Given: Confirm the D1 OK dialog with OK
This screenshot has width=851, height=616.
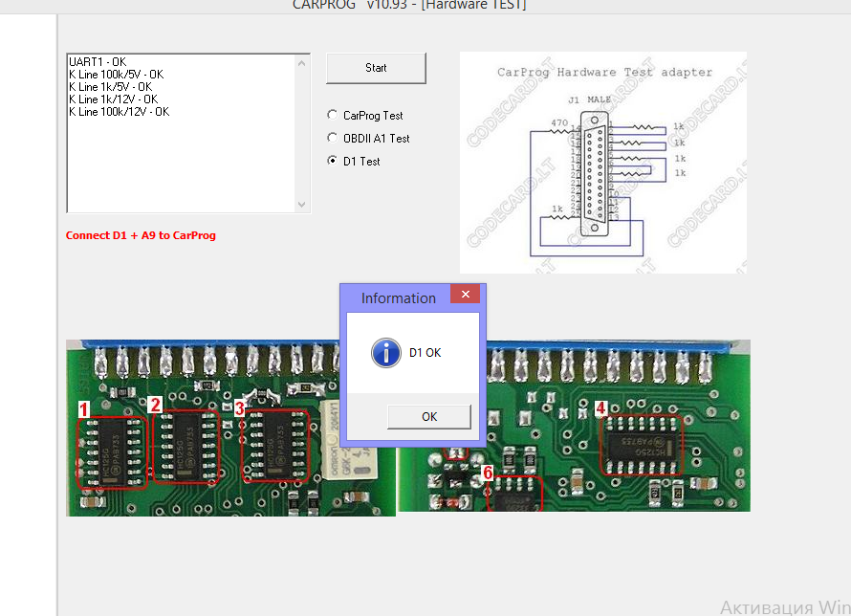Looking at the screenshot, I should (x=428, y=416).
